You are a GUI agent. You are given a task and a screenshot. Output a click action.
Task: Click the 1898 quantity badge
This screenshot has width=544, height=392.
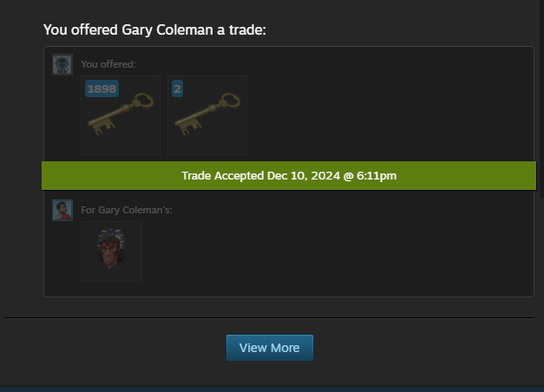coord(102,88)
